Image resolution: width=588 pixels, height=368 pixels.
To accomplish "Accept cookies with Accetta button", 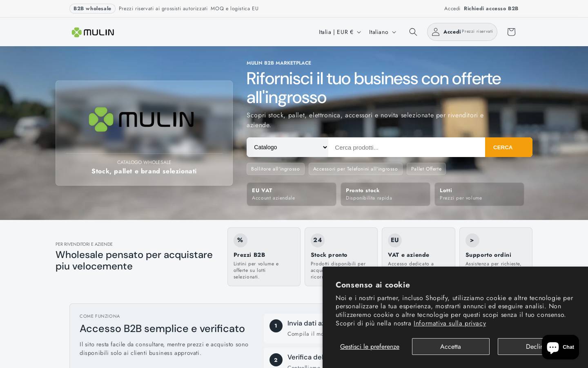I will pos(450,346).
